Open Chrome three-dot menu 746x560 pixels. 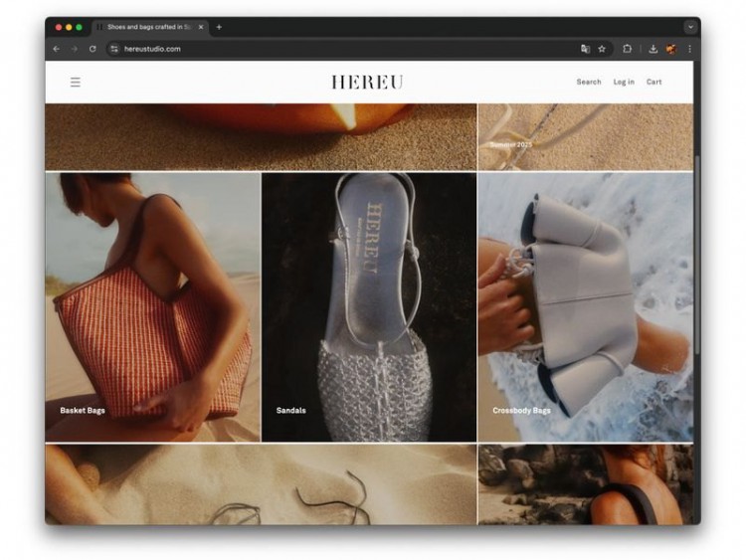click(x=689, y=49)
